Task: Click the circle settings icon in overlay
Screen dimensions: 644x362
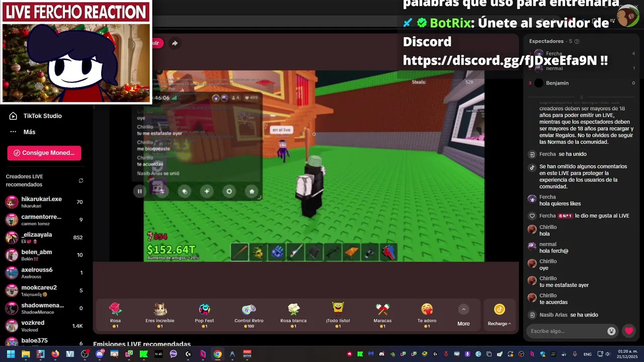Action: pos(229,191)
